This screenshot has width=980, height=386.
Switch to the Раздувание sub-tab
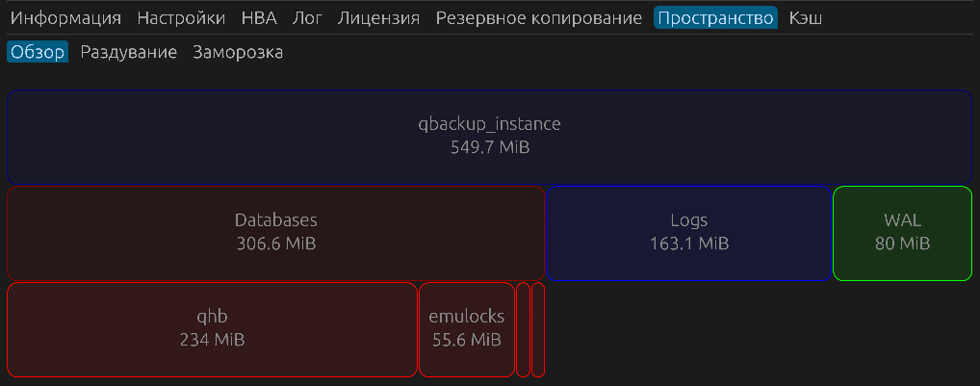click(129, 52)
